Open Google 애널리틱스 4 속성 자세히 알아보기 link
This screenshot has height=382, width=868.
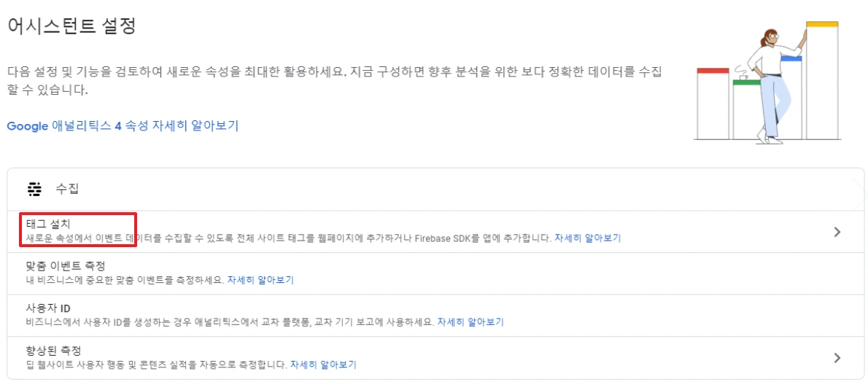coord(123,125)
